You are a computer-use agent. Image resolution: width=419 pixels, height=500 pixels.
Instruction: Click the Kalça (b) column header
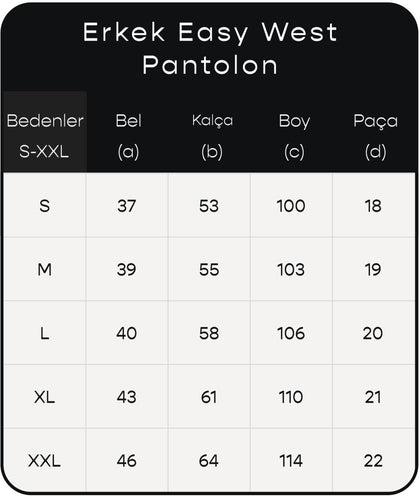coord(212,137)
